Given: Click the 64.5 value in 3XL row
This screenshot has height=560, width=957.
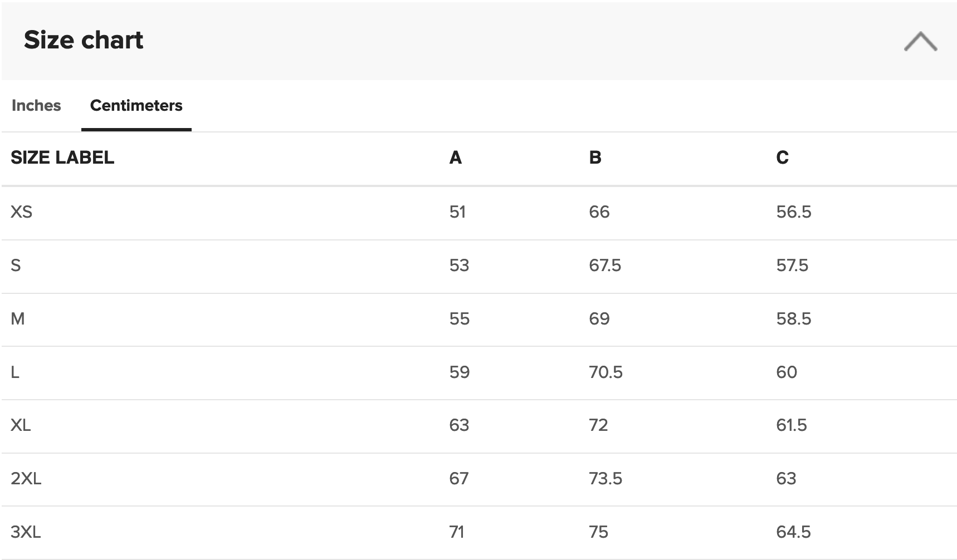Looking at the screenshot, I should click(x=794, y=532).
